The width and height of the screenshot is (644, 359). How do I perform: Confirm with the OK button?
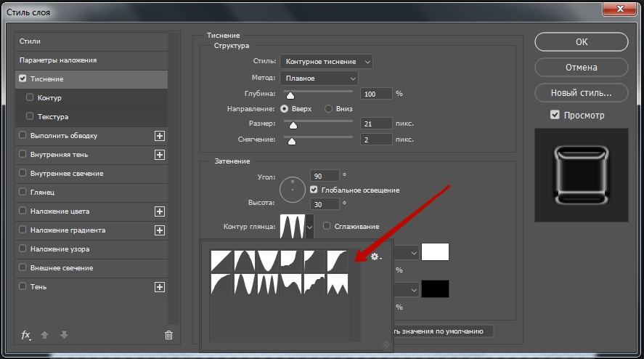click(581, 42)
